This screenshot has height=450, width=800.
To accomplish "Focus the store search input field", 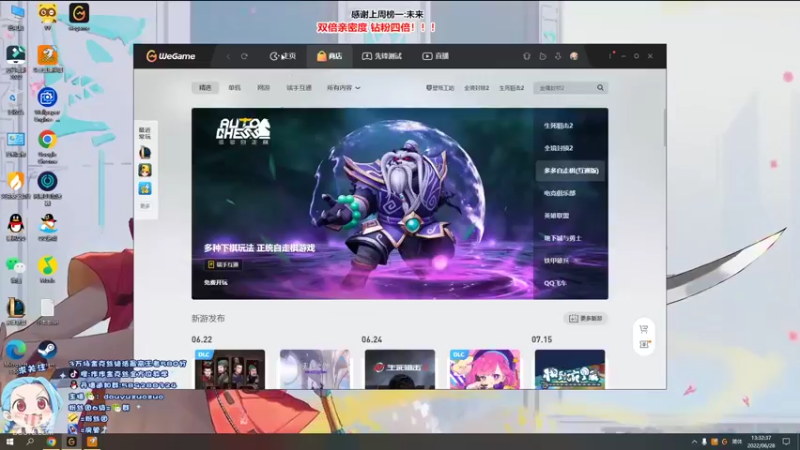I will 565,88.
